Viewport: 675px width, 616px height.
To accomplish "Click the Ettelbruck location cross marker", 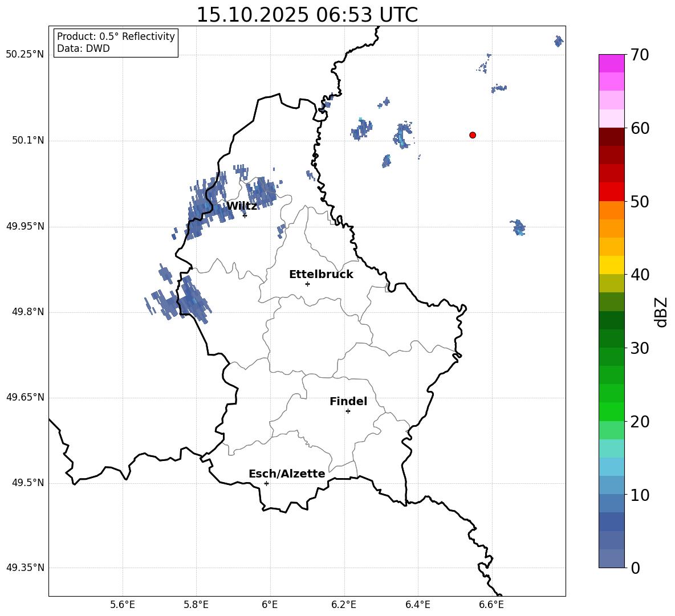I will click(307, 284).
